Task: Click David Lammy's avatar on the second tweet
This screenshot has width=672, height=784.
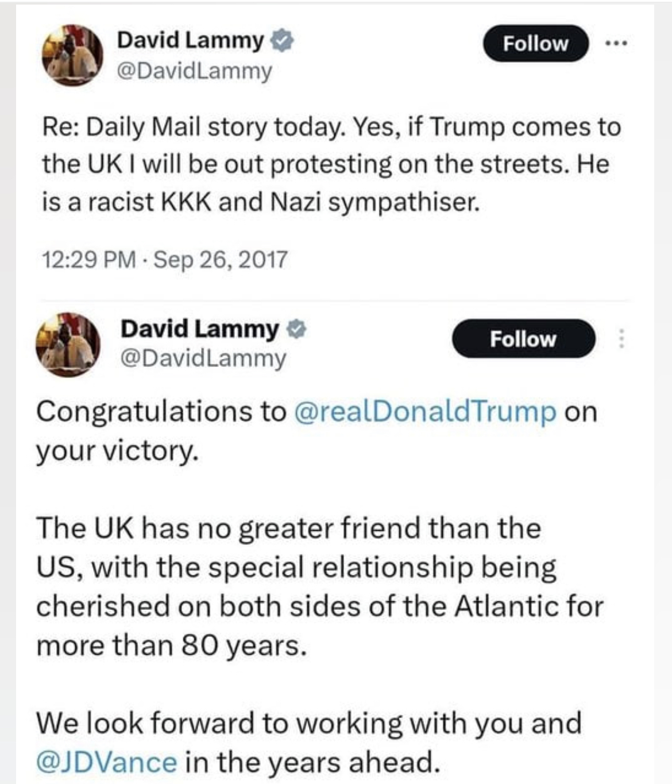Action: (x=68, y=344)
